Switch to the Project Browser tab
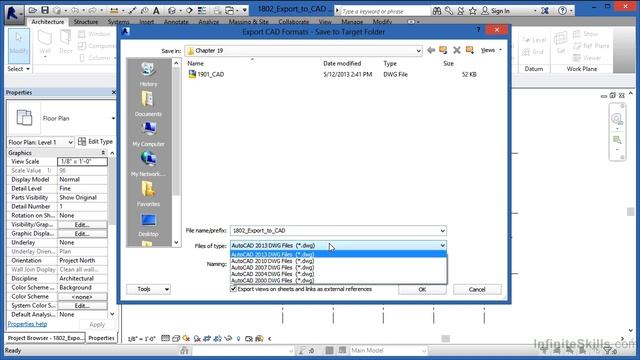This screenshot has height=360, width=640. coord(45,338)
